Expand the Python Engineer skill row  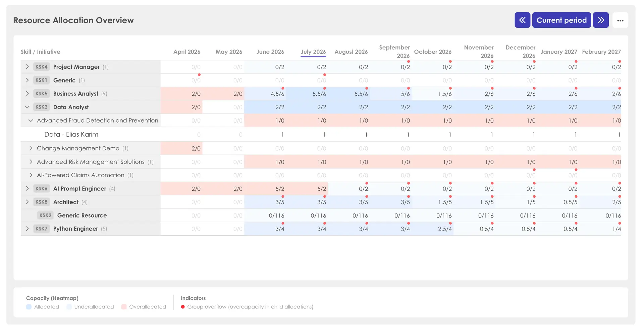(27, 229)
